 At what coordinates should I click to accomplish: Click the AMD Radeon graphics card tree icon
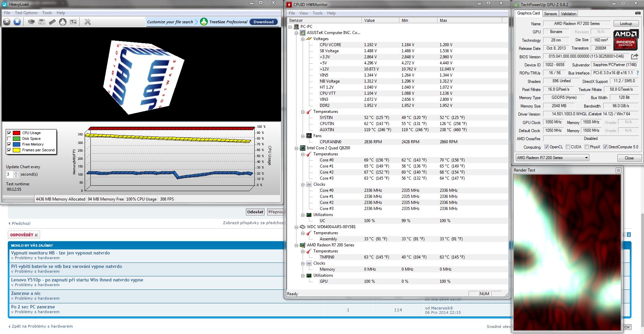point(303,245)
